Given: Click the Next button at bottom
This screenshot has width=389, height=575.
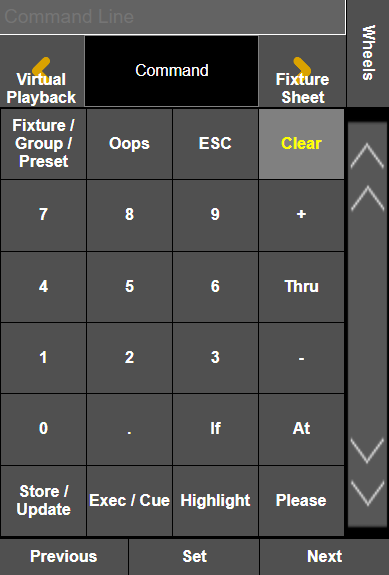Looking at the screenshot, I should click(324, 557).
